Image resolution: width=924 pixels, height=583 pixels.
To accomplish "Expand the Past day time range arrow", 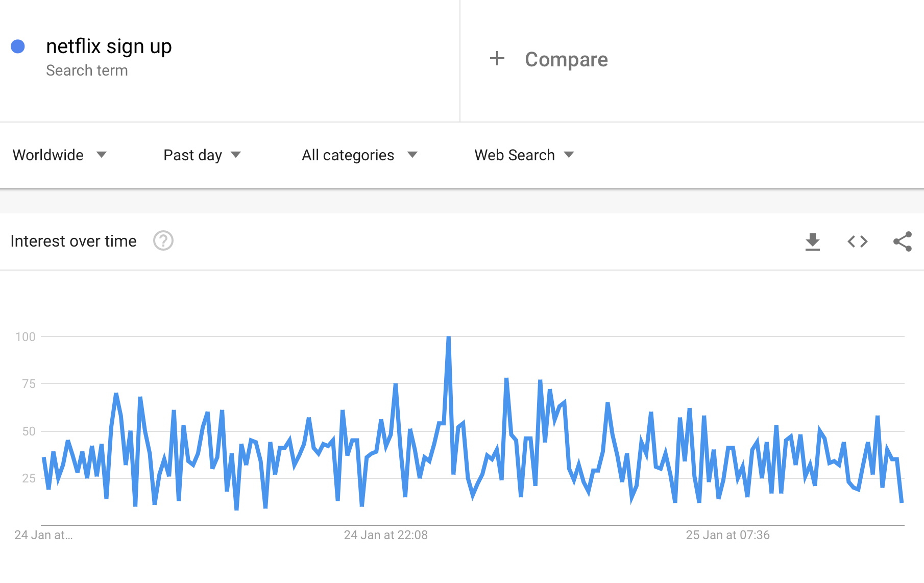I will (x=236, y=155).
